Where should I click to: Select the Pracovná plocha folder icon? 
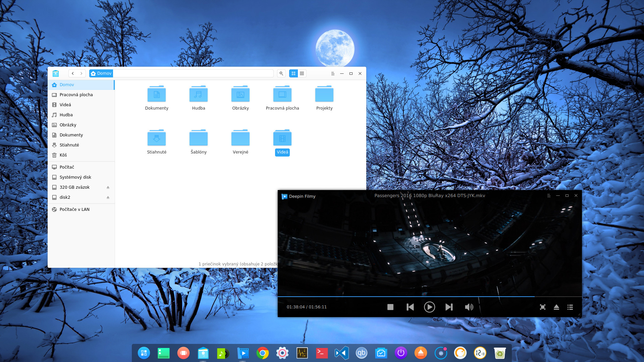point(282,94)
